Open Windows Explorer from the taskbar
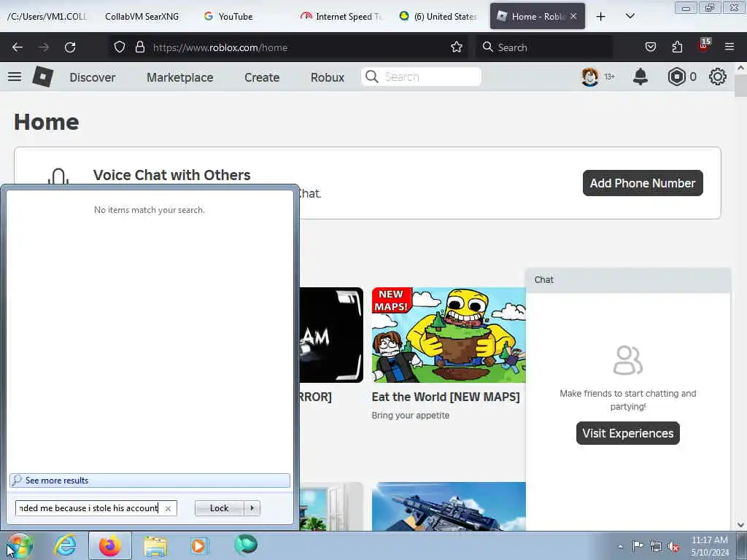 (x=156, y=545)
